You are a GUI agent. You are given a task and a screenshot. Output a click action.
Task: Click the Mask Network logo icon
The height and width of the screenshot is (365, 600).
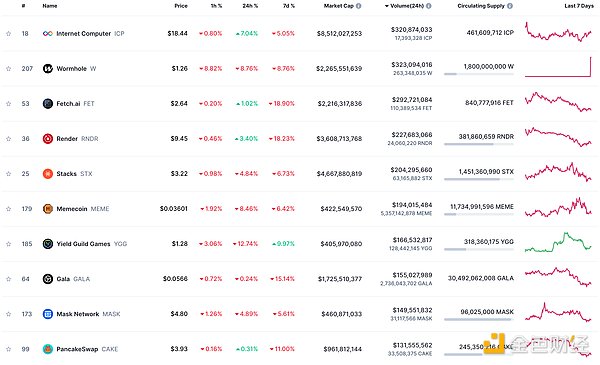48,314
